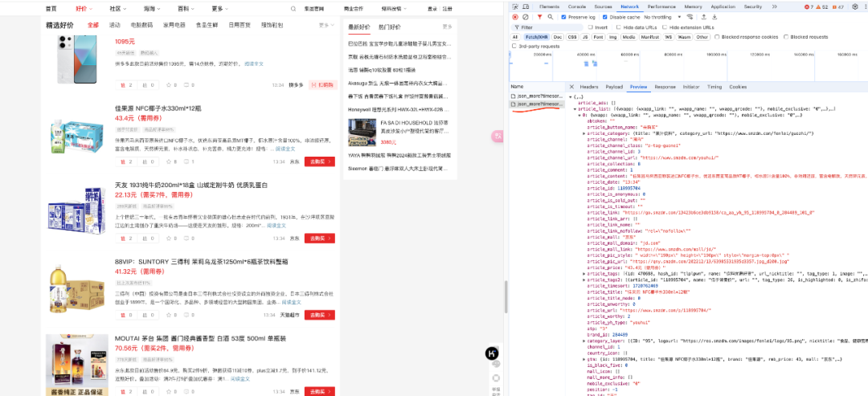Toggle the Preserve log checkbox
The image size is (868, 396).
pos(564,17)
